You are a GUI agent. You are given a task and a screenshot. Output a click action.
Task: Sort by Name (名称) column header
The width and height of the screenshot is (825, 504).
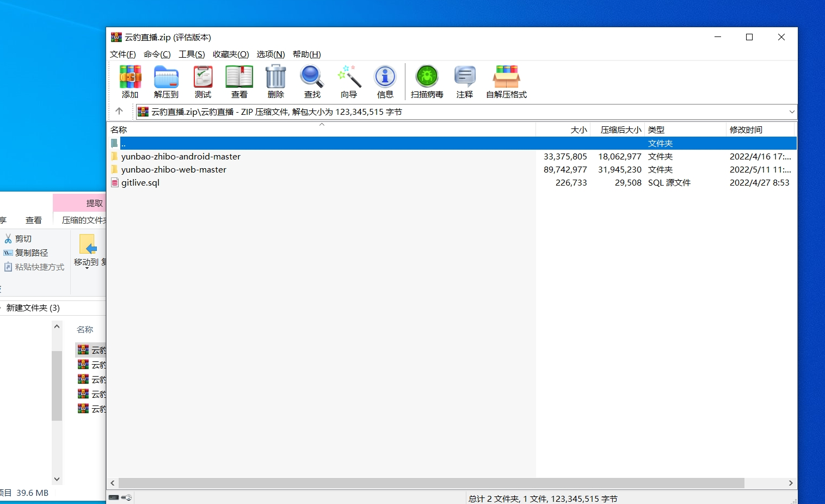(321, 130)
